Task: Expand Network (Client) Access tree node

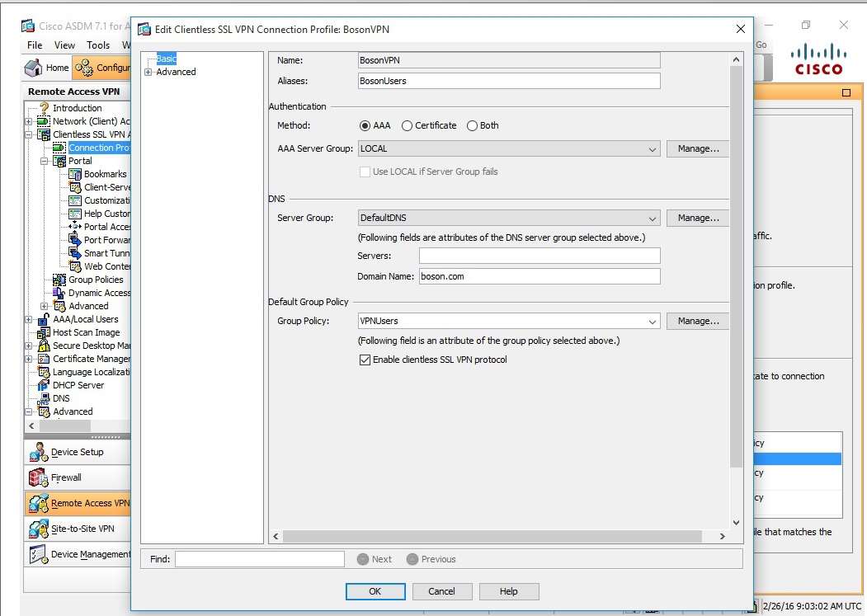Action: click(x=29, y=121)
